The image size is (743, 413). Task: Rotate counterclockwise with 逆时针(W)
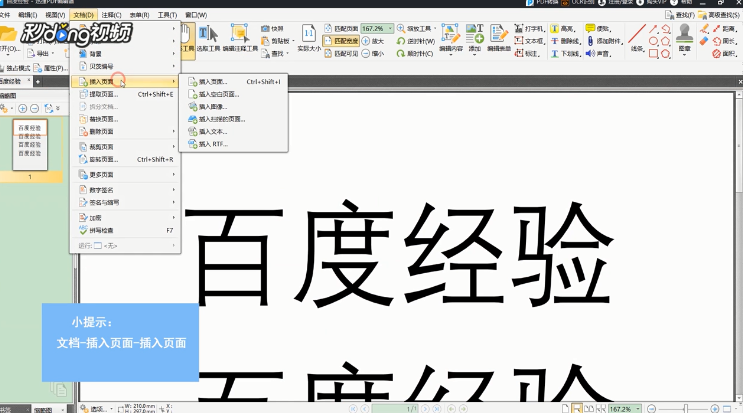(416, 41)
